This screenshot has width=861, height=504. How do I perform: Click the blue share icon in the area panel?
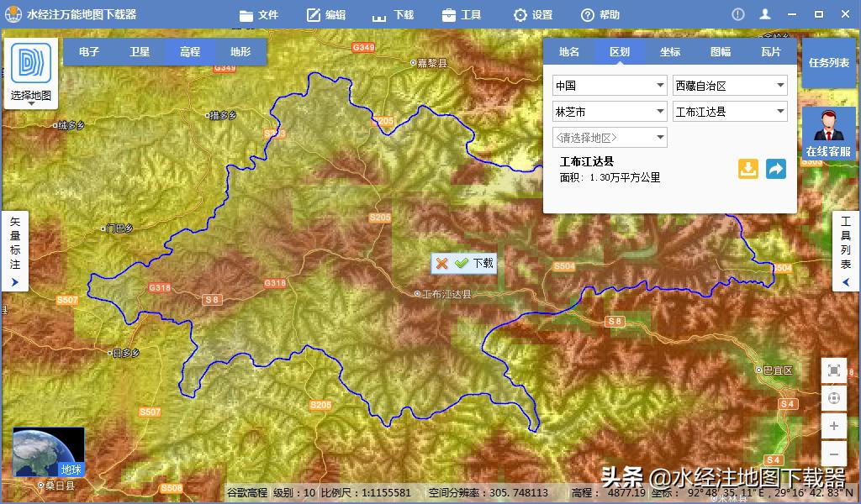(775, 168)
